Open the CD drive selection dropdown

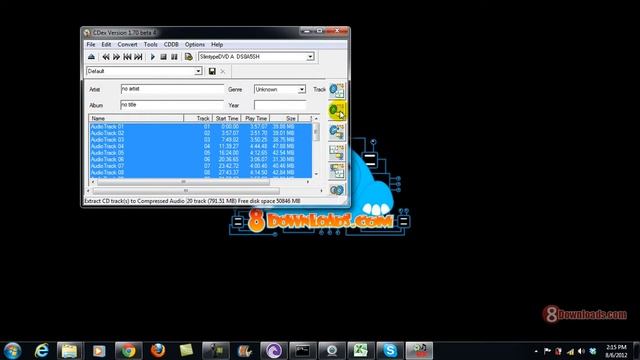(310, 57)
